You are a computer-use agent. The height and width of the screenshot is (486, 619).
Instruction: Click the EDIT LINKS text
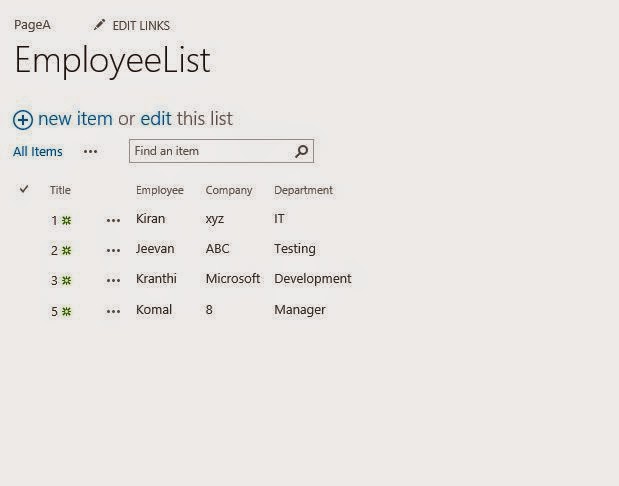(x=141, y=26)
